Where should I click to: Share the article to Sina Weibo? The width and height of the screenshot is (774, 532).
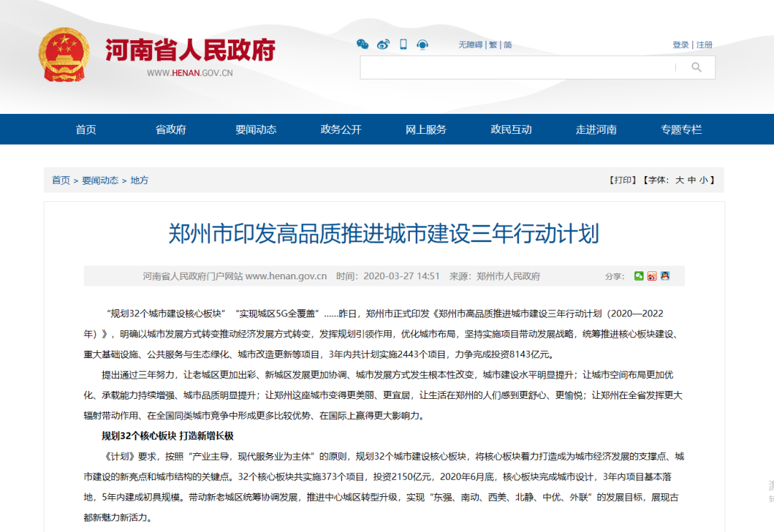651,276
